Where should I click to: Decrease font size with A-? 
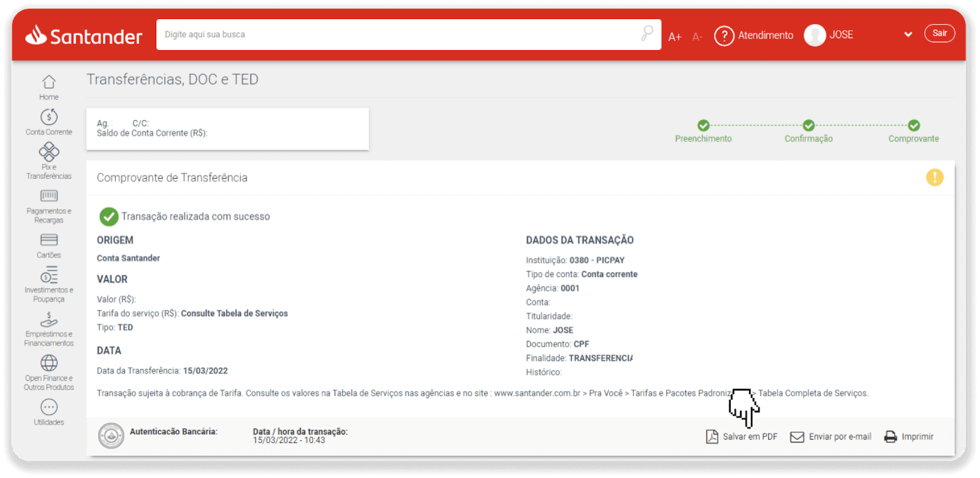point(697,37)
